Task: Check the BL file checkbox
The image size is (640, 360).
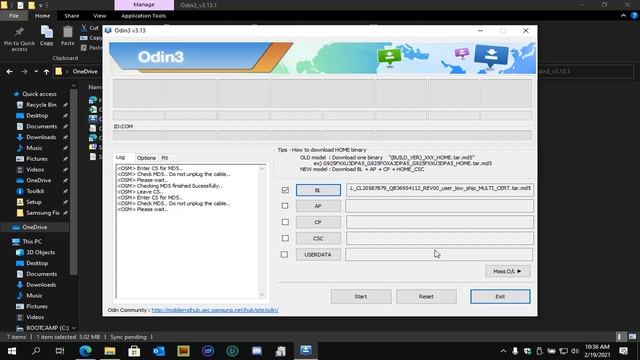Action: (x=285, y=190)
